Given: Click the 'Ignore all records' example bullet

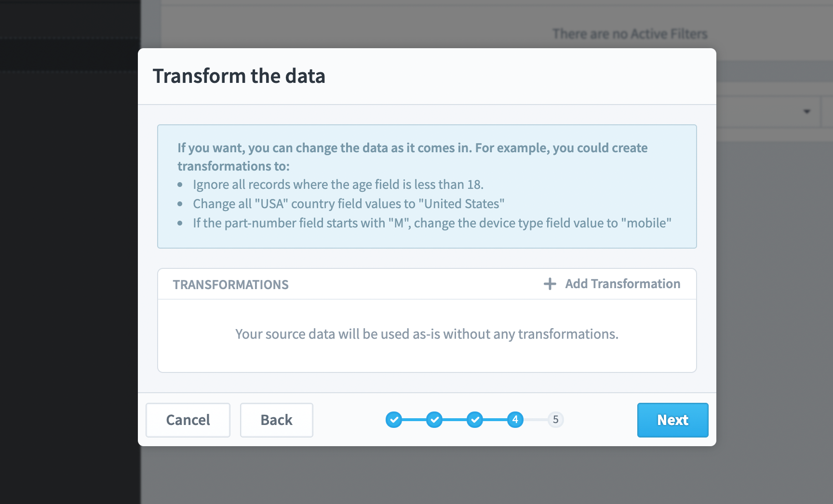Looking at the screenshot, I should coord(338,185).
